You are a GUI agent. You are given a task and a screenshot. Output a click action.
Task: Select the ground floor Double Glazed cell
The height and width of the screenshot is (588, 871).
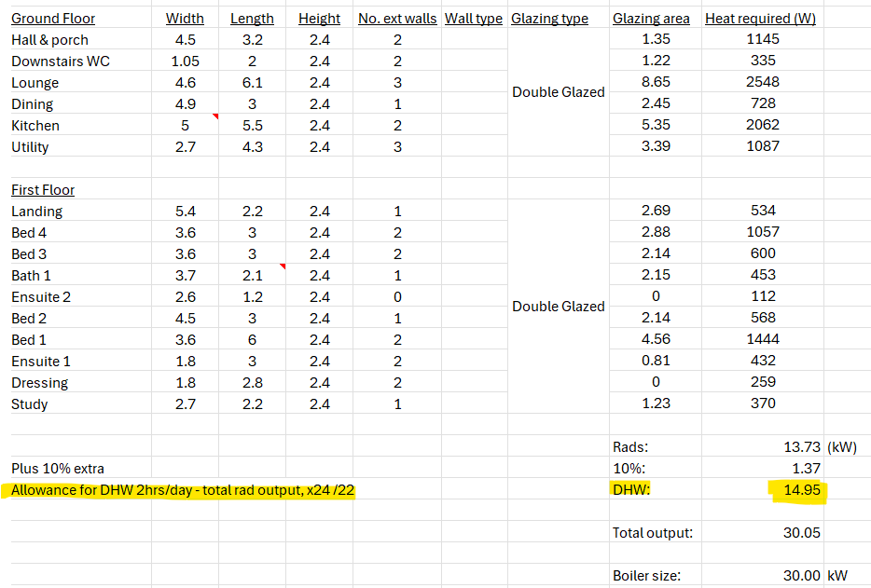click(x=558, y=92)
